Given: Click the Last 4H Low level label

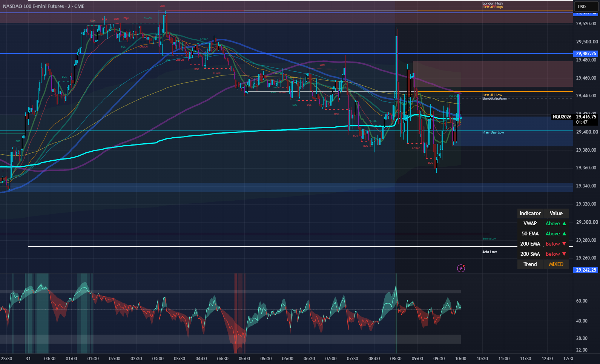Looking at the screenshot, I should [492, 95].
